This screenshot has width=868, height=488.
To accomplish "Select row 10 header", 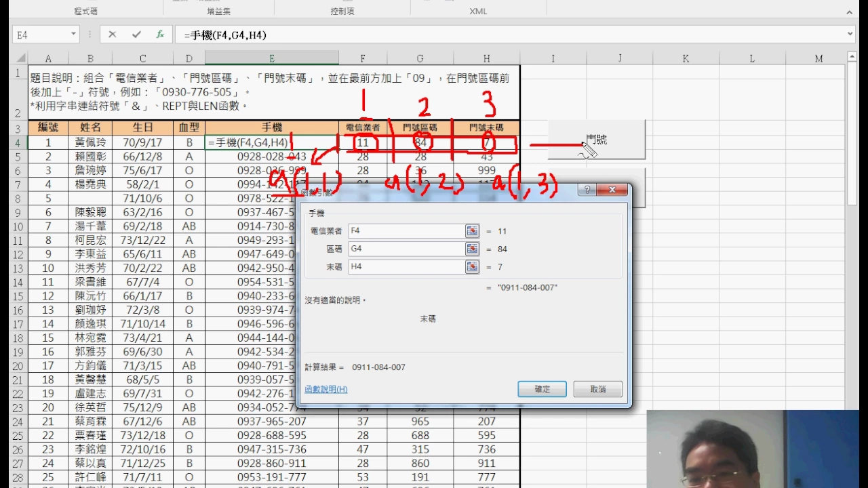I will point(19,226).
